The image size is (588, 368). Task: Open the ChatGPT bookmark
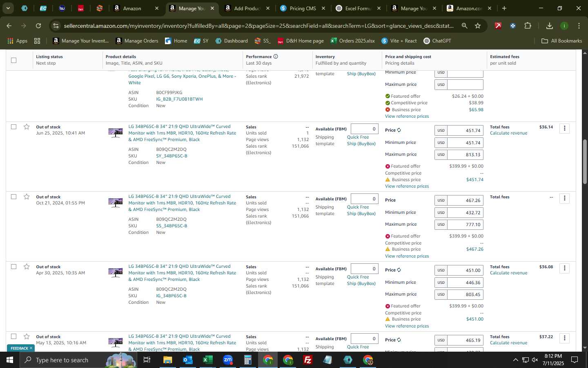click(x=437, y=41)
